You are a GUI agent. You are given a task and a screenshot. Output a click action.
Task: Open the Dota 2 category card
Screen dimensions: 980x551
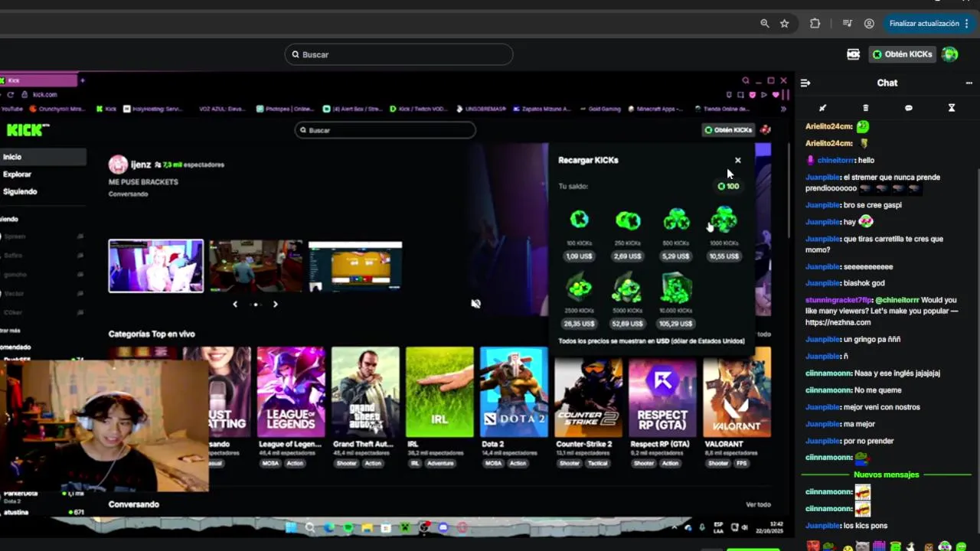[514, 392]
